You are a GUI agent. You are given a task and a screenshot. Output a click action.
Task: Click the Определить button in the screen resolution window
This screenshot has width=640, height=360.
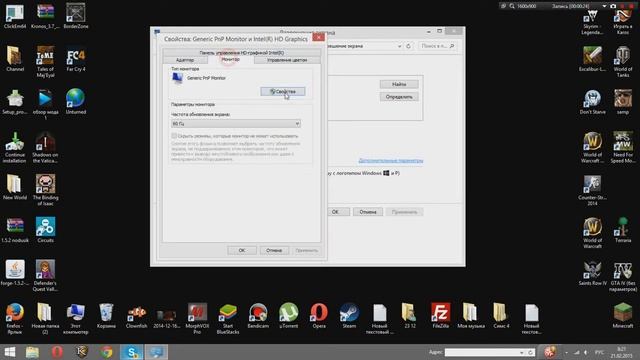(x=399, y=97)
